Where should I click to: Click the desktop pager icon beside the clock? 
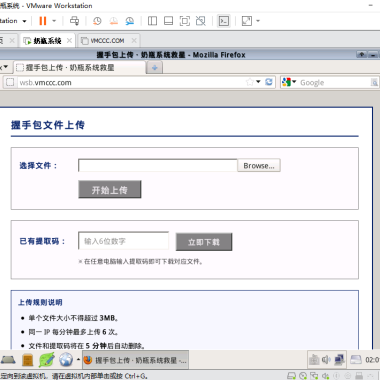(355, 360)
